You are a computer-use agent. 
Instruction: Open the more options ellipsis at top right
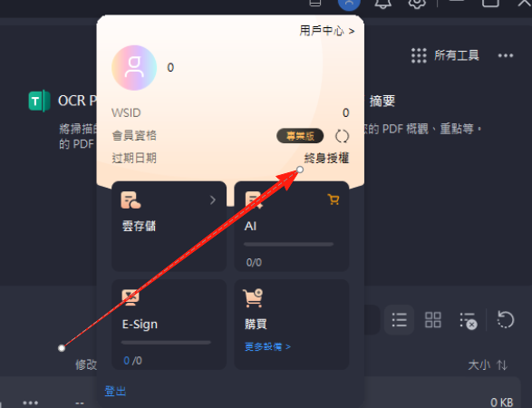[x=506, y=55]
